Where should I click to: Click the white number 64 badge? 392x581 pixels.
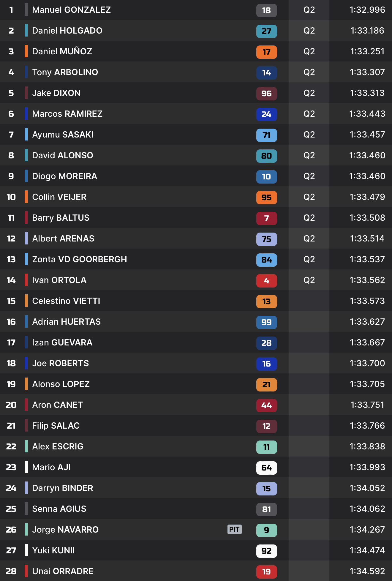tap(266, 468)
